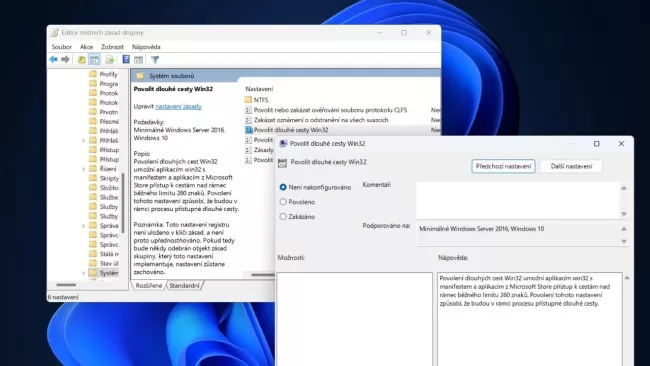650x366 pixels.
Task: Click inside the Komentář text field
Action: click(518, 200)
